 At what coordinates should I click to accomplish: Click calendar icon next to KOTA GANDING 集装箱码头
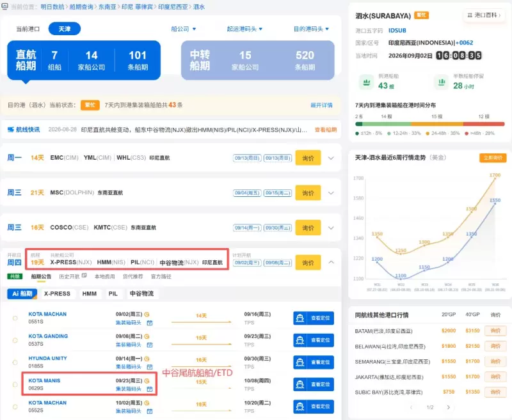coord(150,345)
